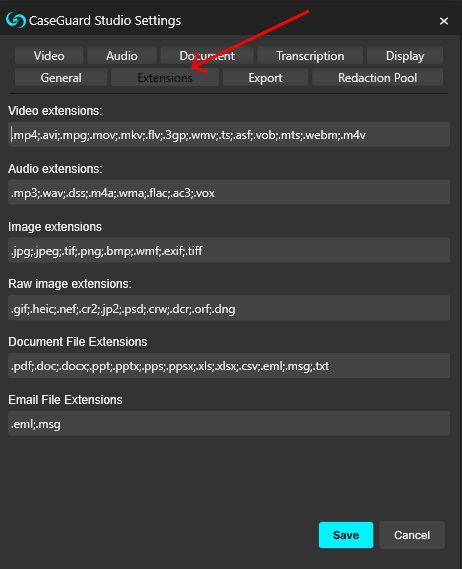Switch to the Audio tab

coord(122,56)
